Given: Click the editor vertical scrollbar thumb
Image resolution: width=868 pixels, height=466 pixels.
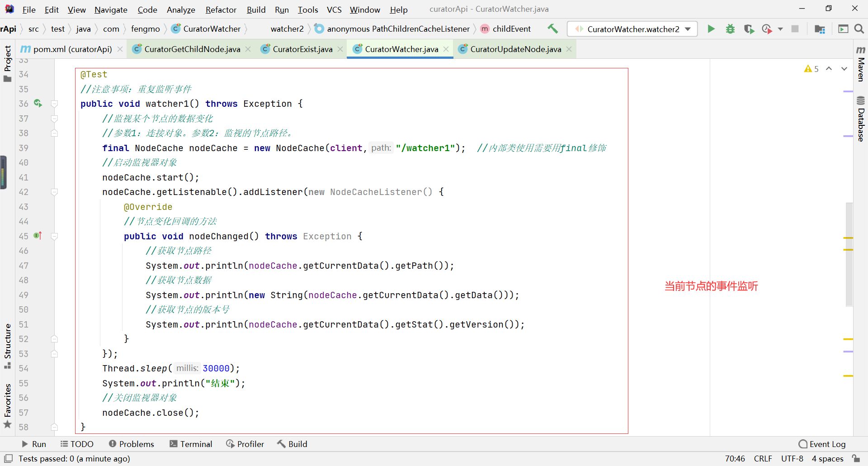Looking at the screenshot, I should point(849,254).
